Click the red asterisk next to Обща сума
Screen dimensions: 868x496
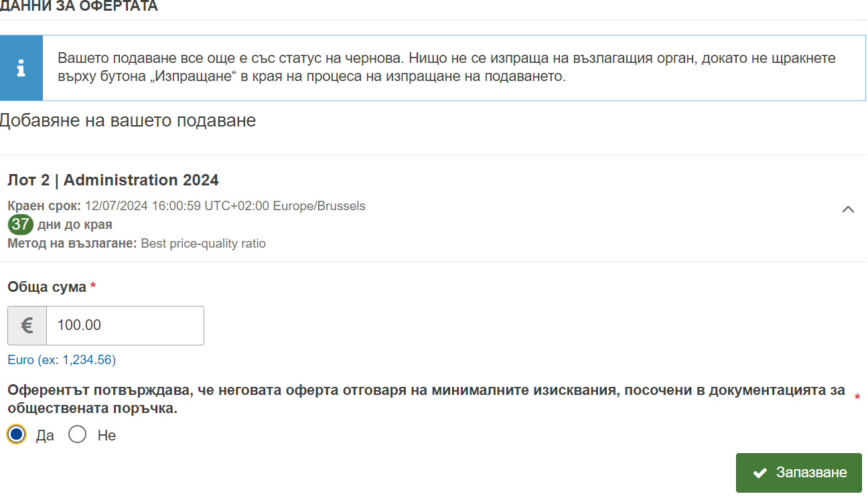tap(93, 287)
